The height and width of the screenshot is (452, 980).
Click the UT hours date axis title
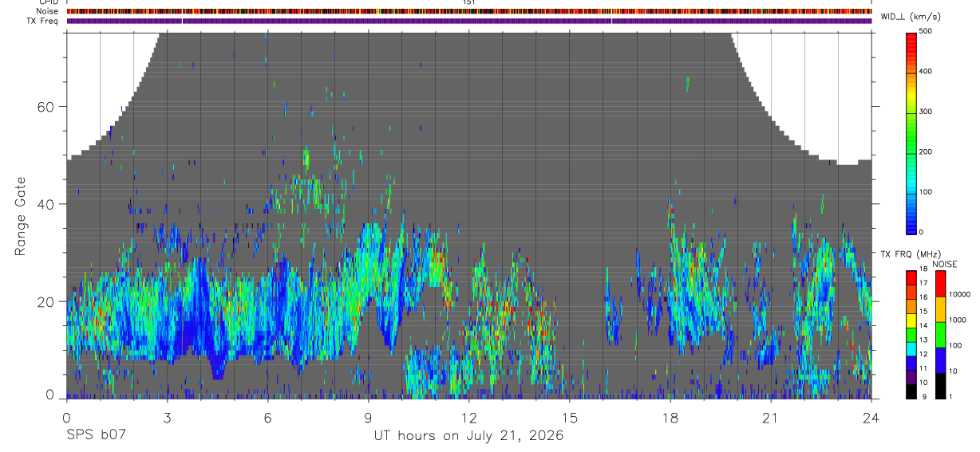coord(468,436)
